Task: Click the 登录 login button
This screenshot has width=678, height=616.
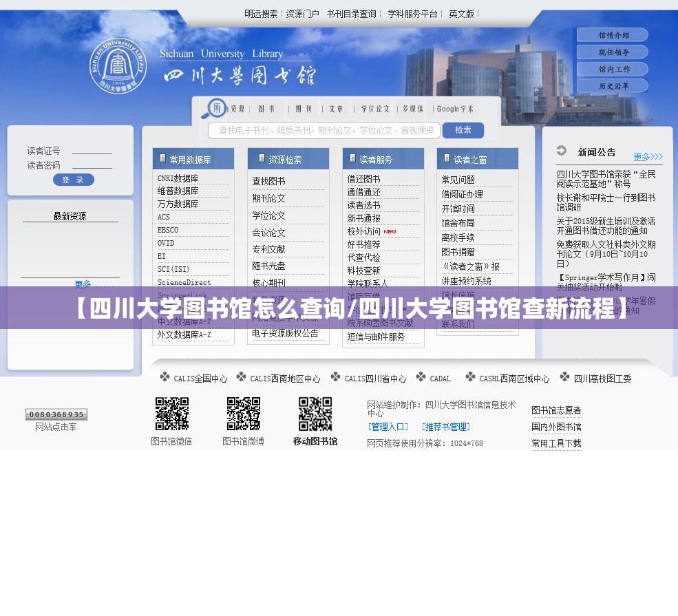Action: [74, 180]
